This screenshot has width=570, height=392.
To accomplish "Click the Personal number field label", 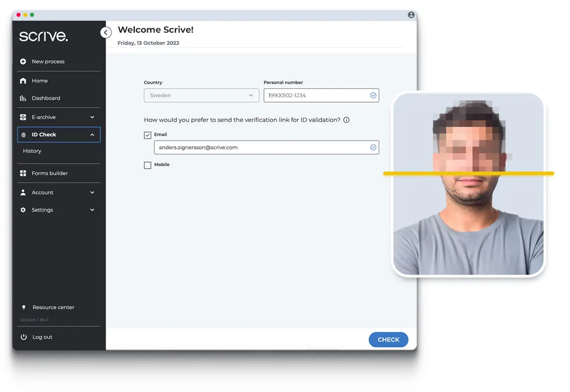I will pos(283,82).
